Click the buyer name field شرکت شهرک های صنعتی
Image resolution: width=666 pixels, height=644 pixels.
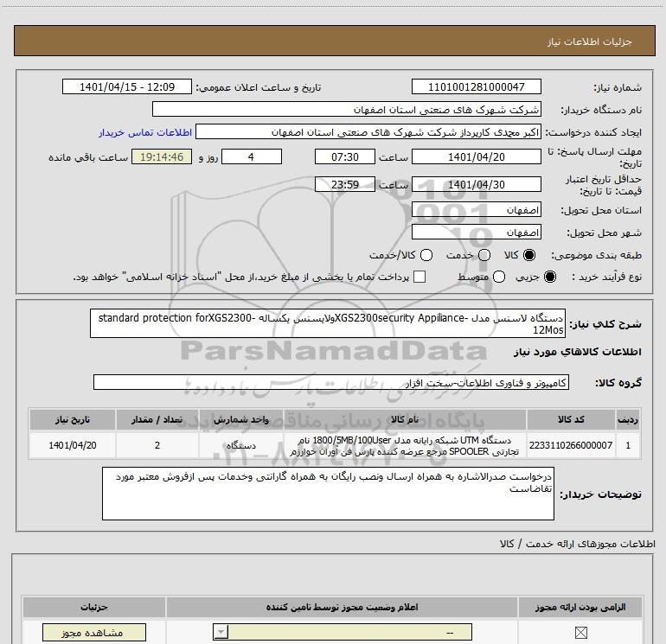(347, 109)
